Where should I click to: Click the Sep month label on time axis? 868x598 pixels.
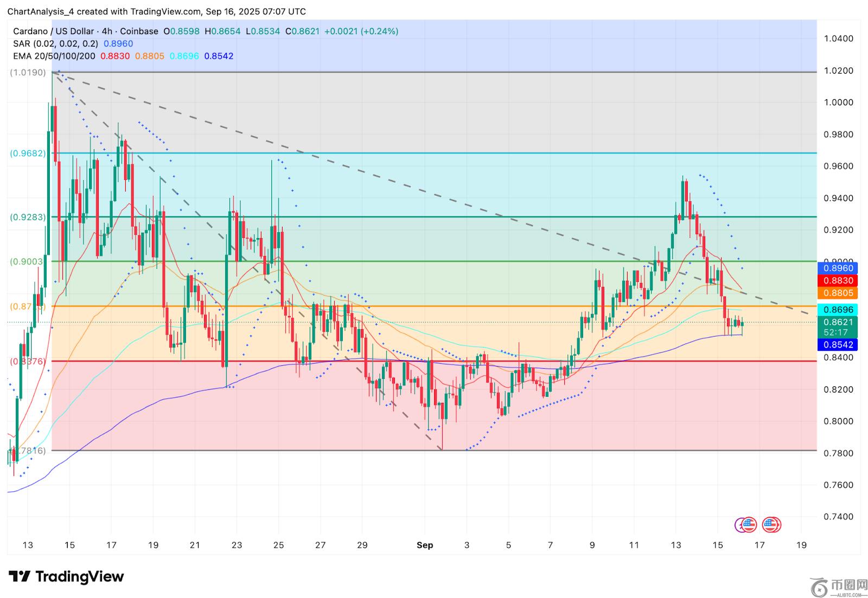425,545
